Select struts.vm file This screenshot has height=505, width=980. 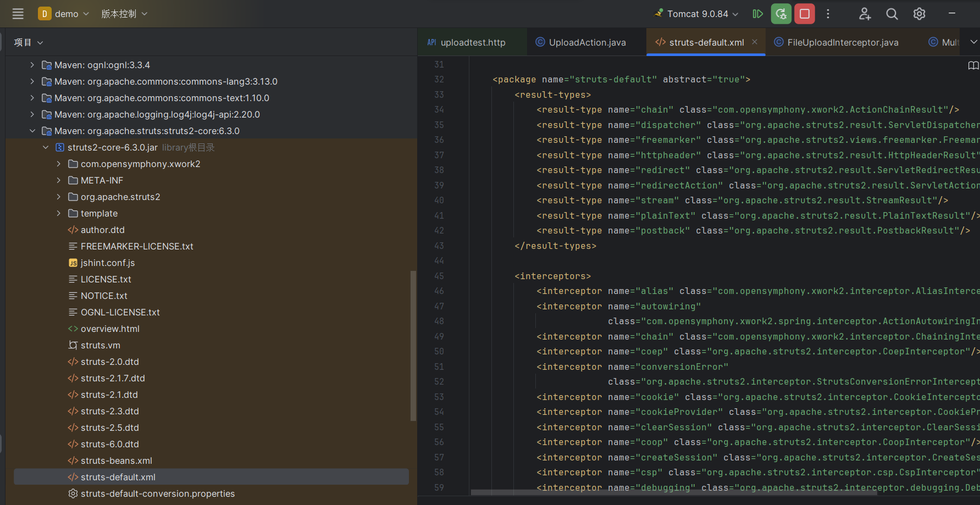tap(101, 345)
